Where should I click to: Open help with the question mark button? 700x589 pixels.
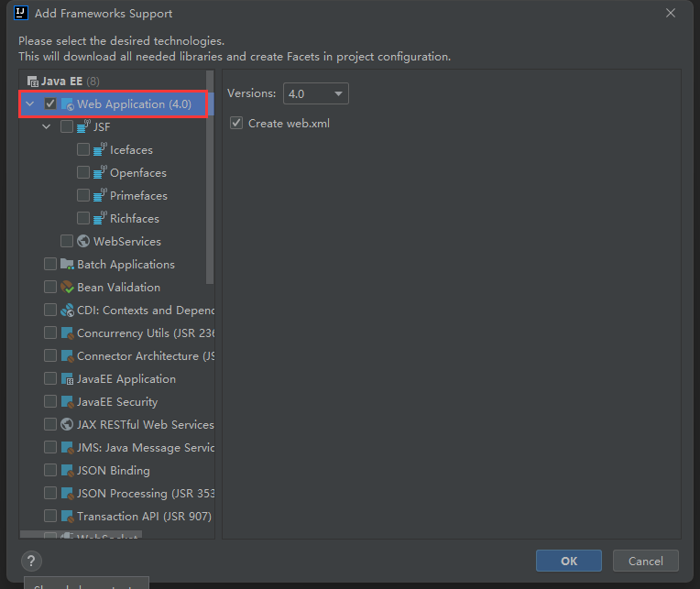31,561
